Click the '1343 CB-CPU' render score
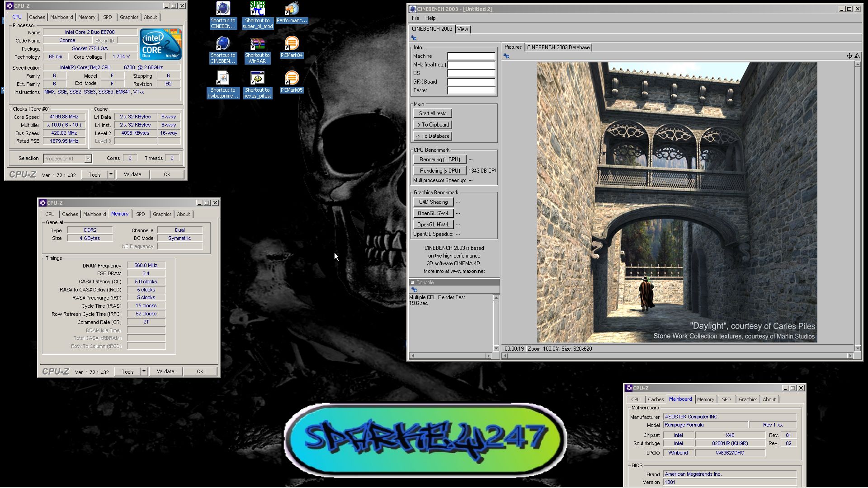 coord(482,171)
